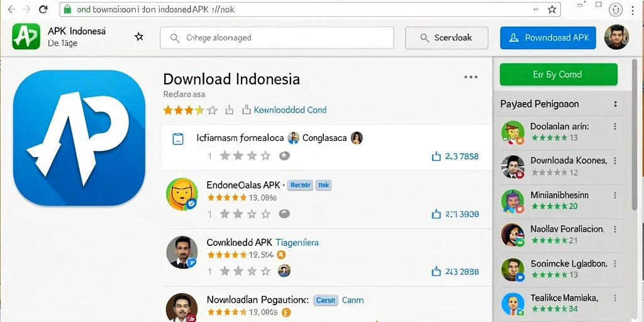Open 'Downloada Koones,' app icon
This screenshot has height=322, width=644.
[513, 167]
